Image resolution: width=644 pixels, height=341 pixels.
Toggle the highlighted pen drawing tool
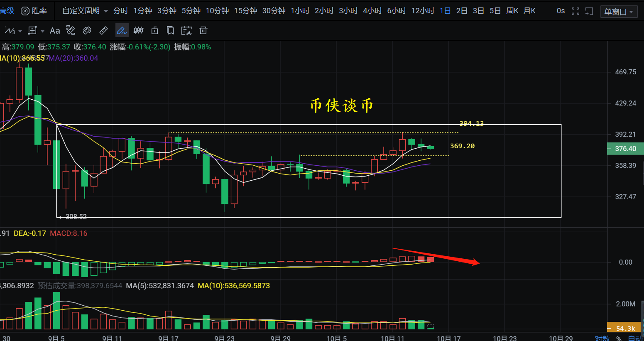[122, 30]
